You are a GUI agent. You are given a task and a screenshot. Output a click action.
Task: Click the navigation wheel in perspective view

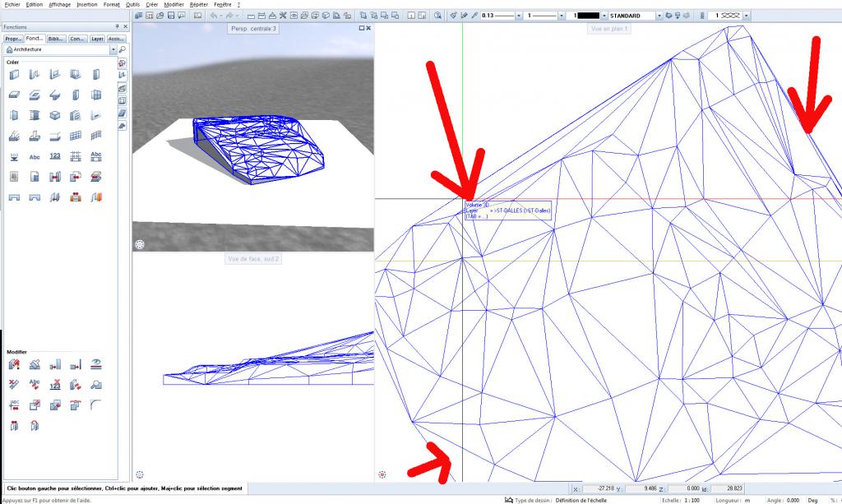point(140,245)
